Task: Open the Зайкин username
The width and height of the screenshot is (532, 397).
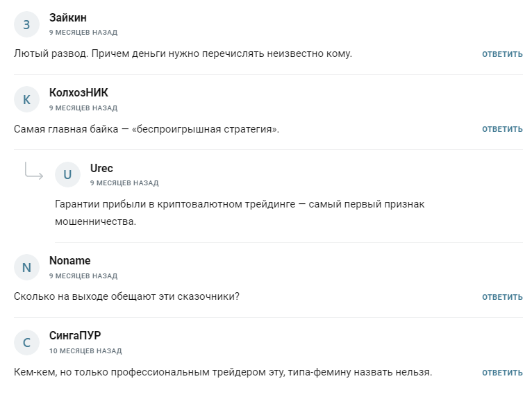Action: [x=68, y=18]
